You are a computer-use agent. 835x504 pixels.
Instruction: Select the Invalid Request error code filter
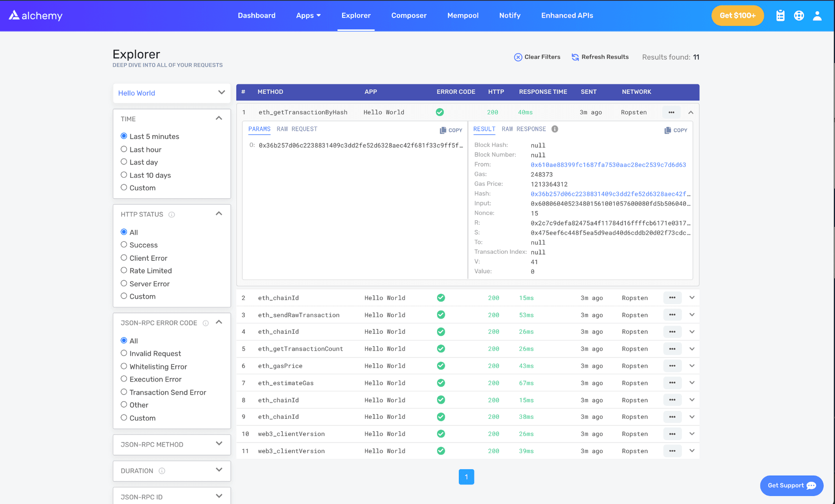click(123, 353)
